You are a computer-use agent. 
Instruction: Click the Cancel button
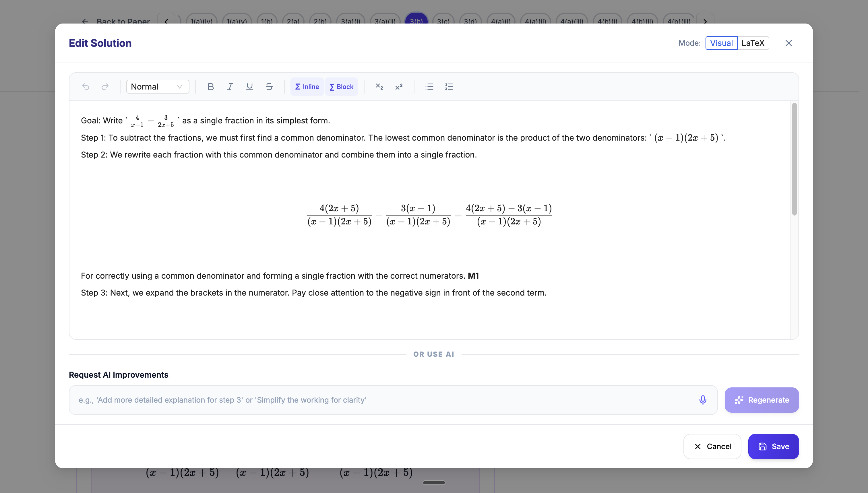[712, 446]
